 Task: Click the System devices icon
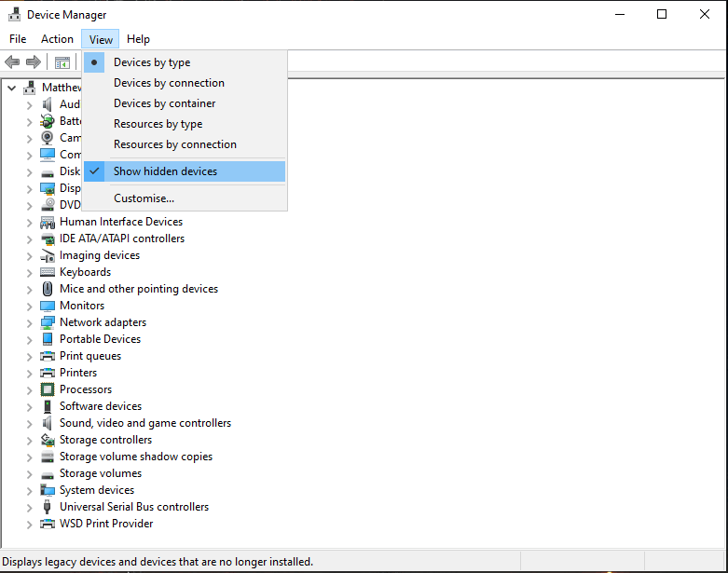(48, 490)
